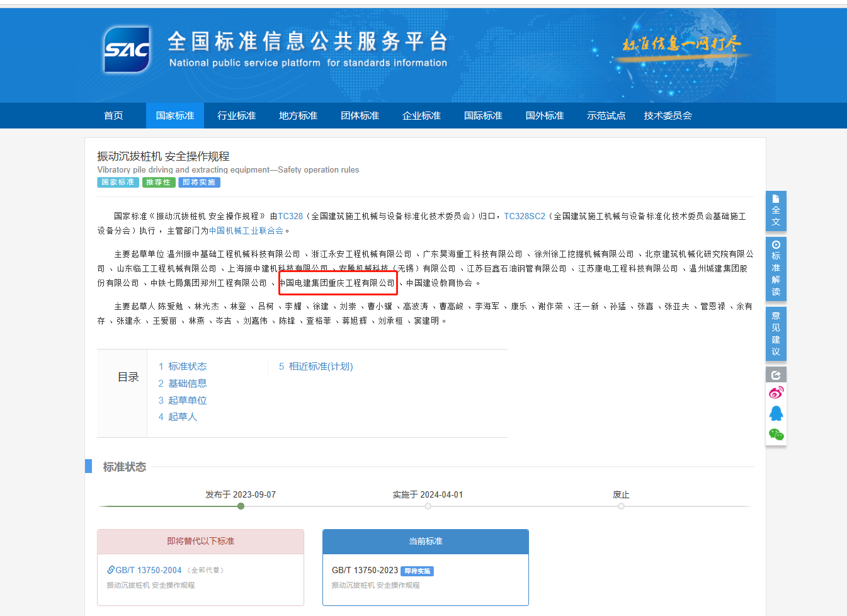Share to WeChat via green icon

(776, 435)
